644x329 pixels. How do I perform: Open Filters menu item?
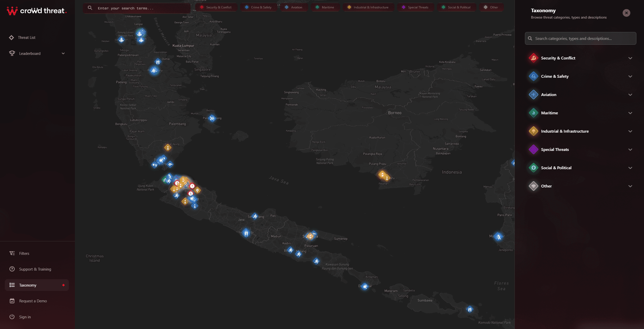coord(37,253)
